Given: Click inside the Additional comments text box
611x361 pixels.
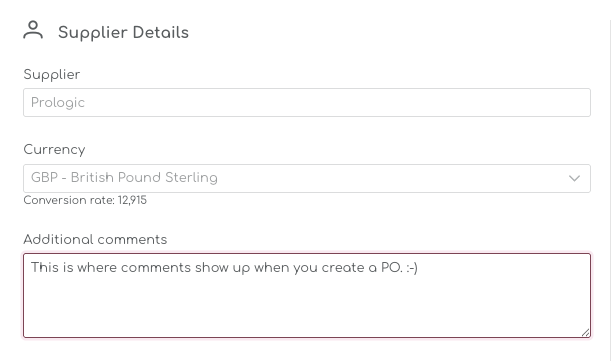Looking at the screenshot, I should [x=307, y=295].
